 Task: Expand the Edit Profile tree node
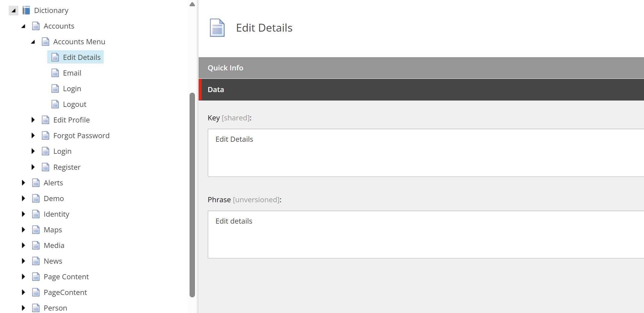click(33, 120)
